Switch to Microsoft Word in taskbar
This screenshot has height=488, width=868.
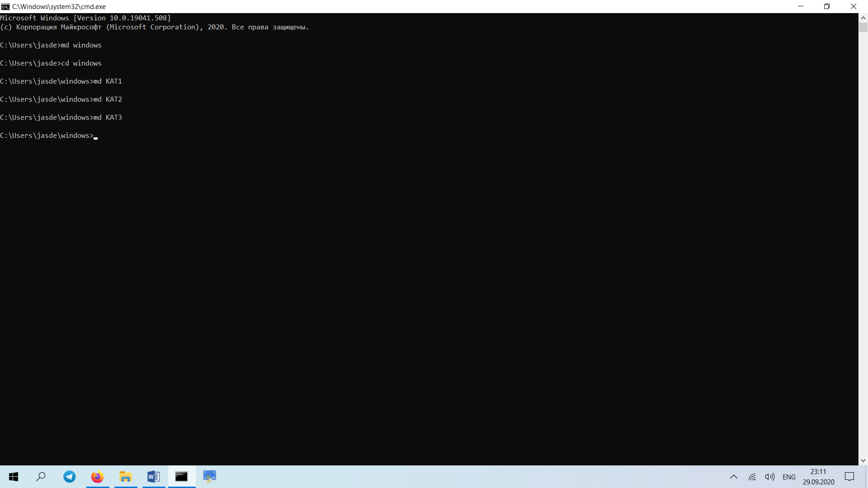(x=153, y=477)
